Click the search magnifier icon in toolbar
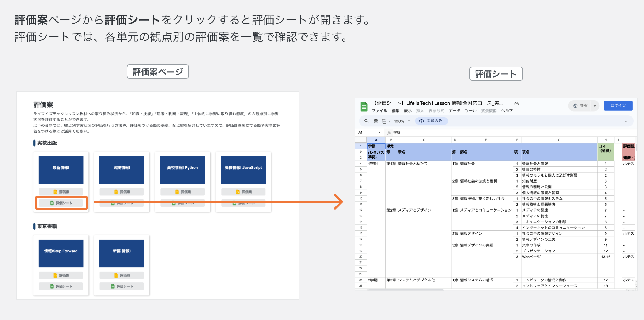 (366, 121)
